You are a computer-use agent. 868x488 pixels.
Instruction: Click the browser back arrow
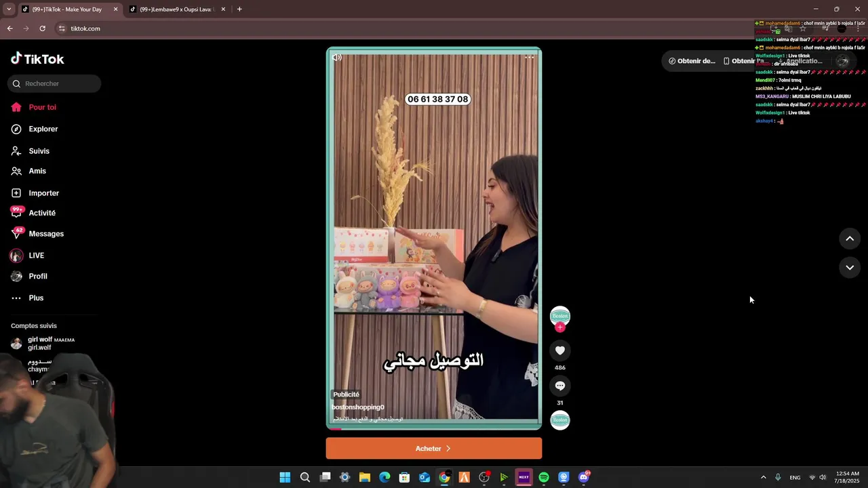[9, 28]
